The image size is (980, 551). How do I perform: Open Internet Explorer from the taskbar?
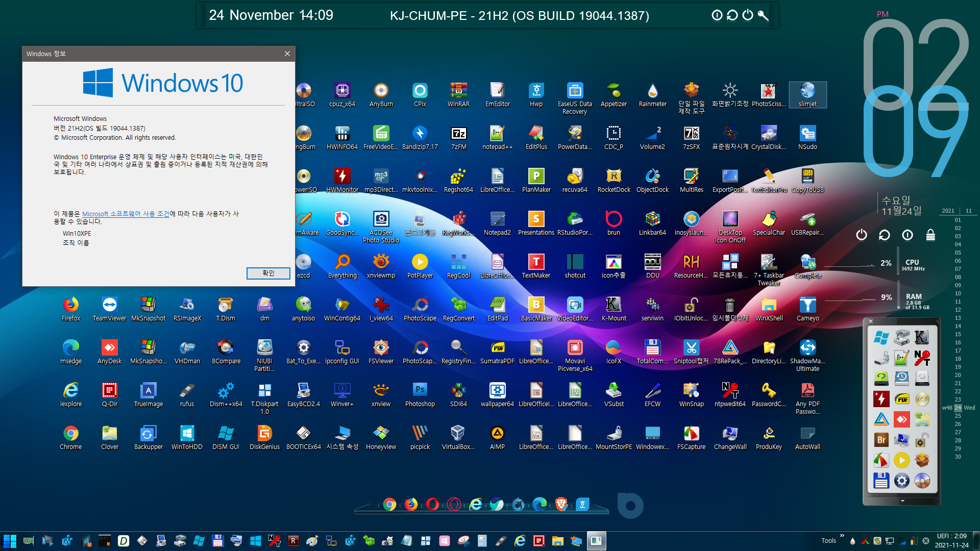point(520,541)
